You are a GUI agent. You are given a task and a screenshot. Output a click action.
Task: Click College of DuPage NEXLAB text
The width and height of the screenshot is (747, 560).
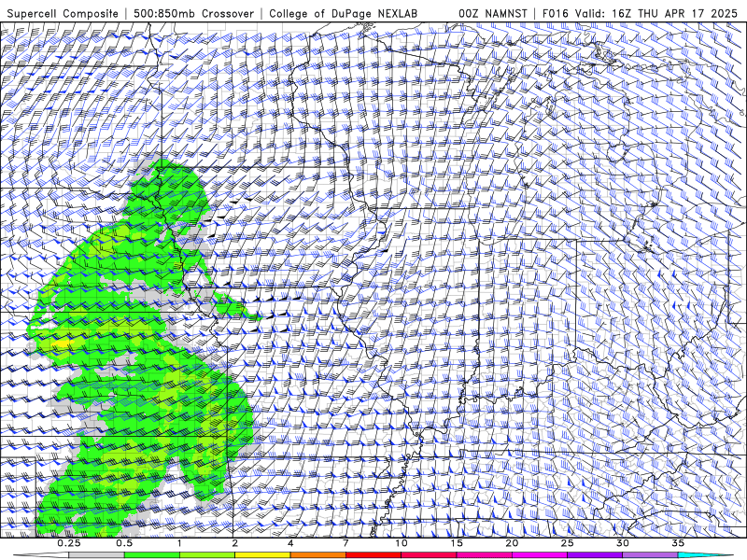pyautogui.click(x=343, y=13)
